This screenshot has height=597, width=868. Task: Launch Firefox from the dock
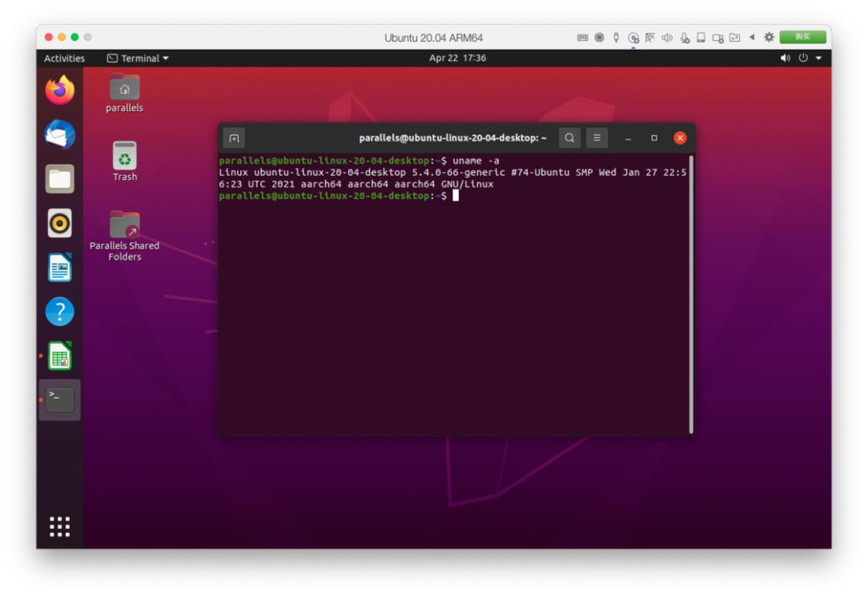[x=60, y=90]
